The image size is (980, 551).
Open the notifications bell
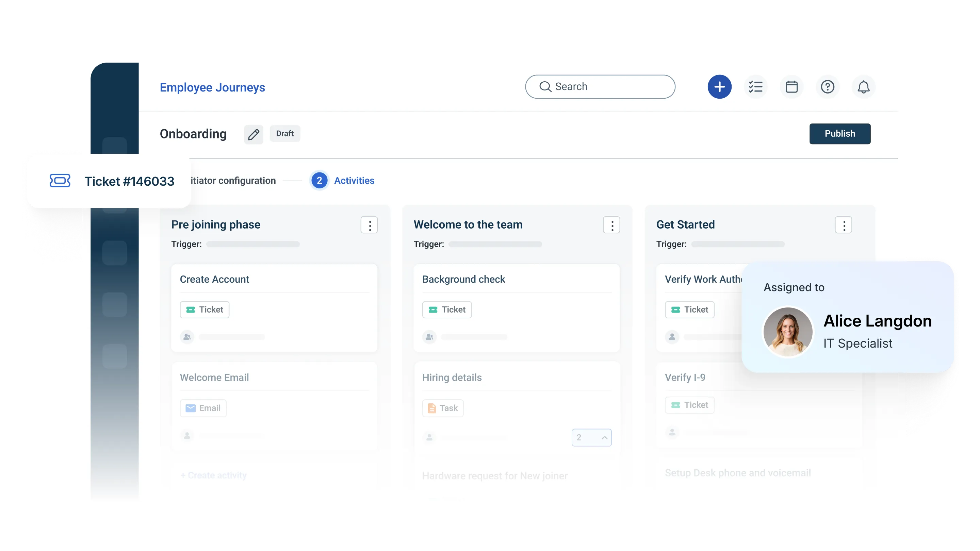[x=863, y=87]
